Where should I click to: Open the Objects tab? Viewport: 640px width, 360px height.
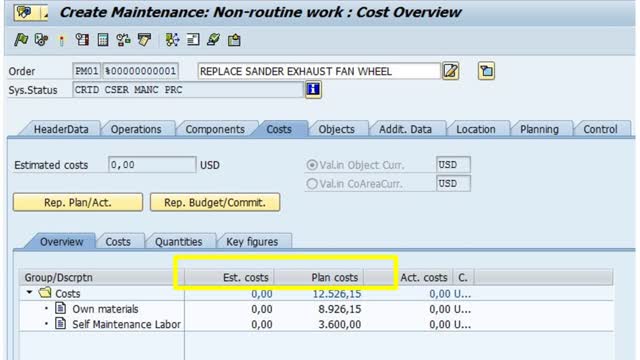click(x=336, y=129)
